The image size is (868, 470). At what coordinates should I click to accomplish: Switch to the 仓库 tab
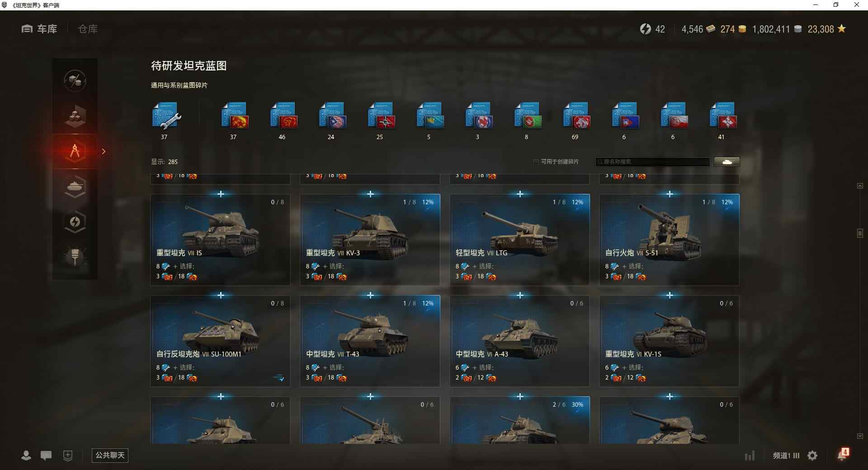(88, 29)
